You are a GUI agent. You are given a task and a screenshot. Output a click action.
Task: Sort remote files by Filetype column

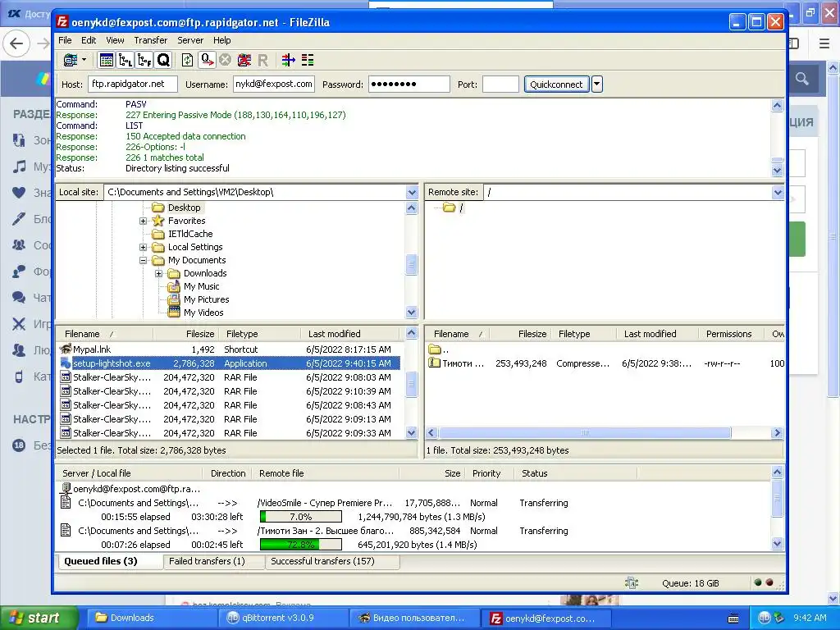coord(583,334)
